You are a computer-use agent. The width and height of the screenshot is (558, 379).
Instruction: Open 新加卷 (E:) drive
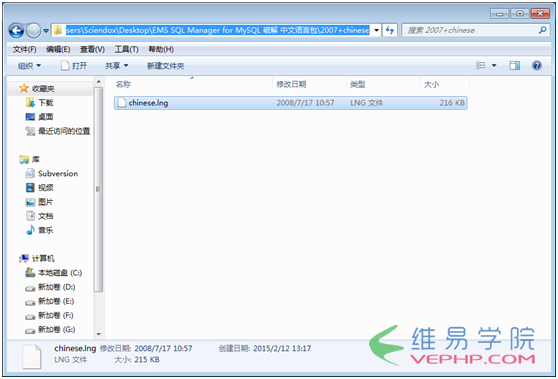pos(56,301)
